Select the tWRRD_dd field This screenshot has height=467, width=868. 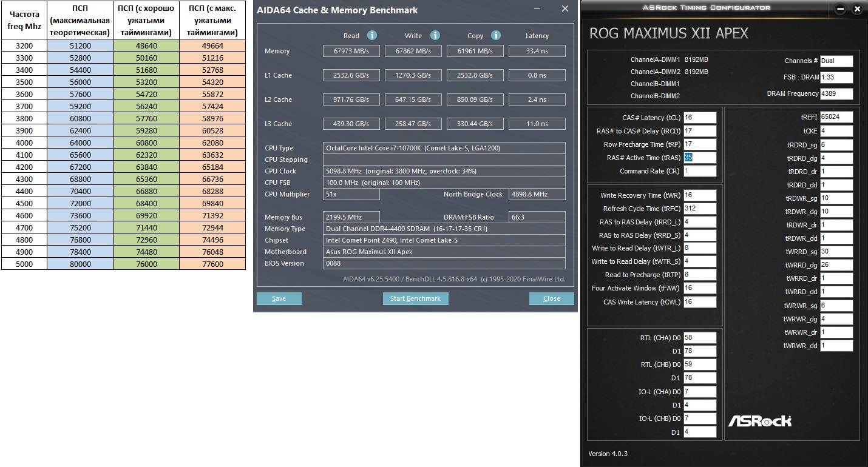tap(836, 292)
